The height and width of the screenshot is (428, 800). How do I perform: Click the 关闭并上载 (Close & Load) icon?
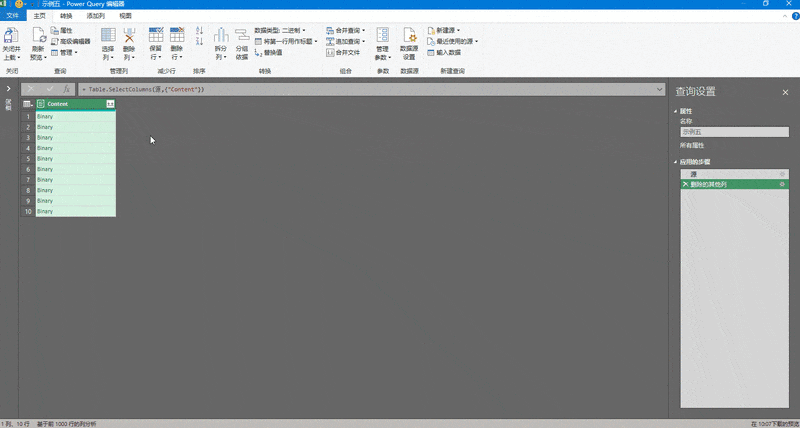coord(11,37)
